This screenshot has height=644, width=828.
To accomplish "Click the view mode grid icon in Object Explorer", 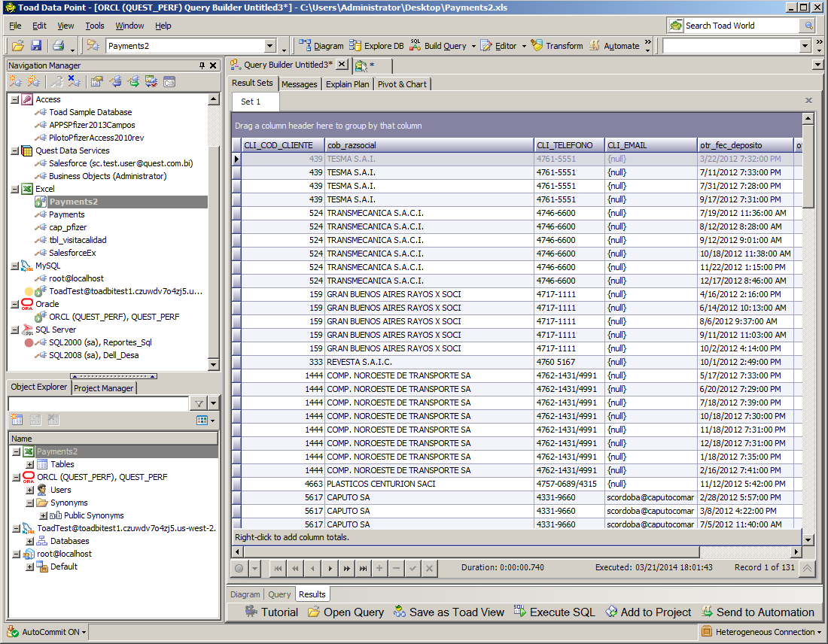I will (202, 421).
